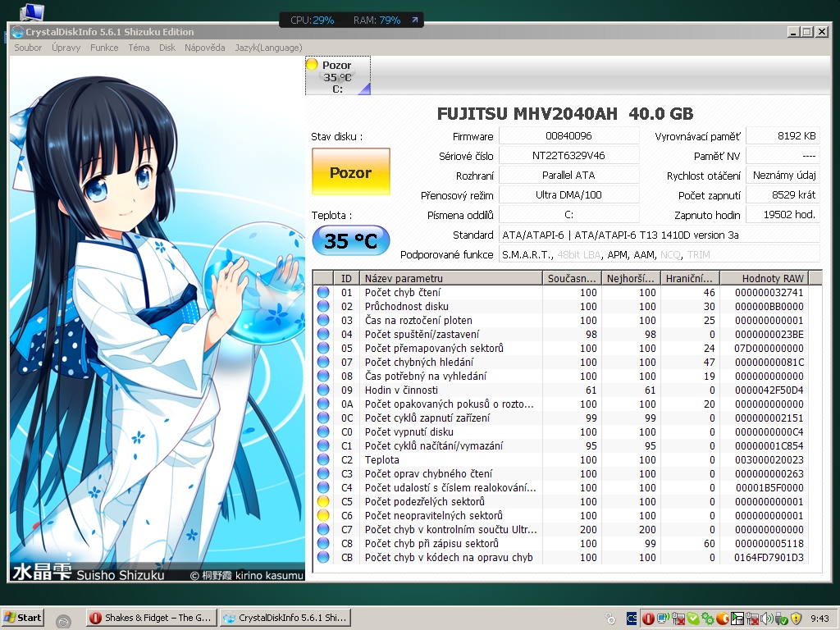Image resolution: width=840 pixels, height=630 pixels.
Task: Click the Shizuku character artwork panel
Action: (157, 319)
